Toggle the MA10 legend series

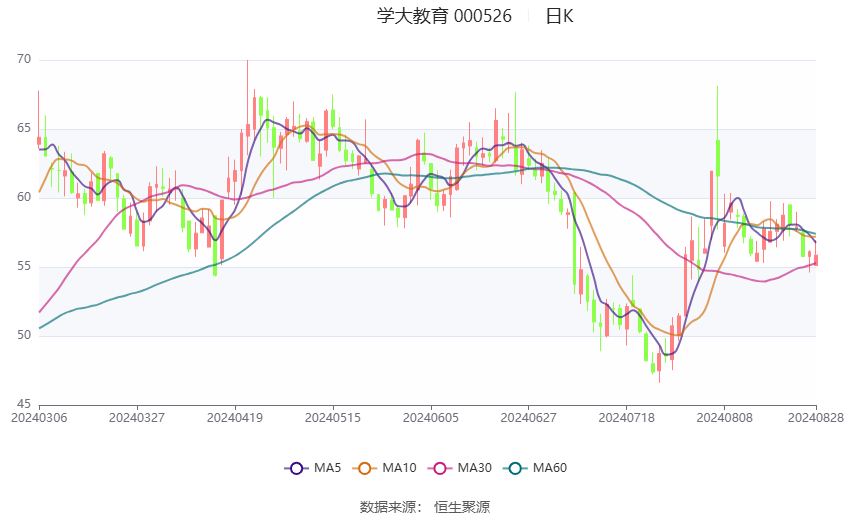pos(384,468)
